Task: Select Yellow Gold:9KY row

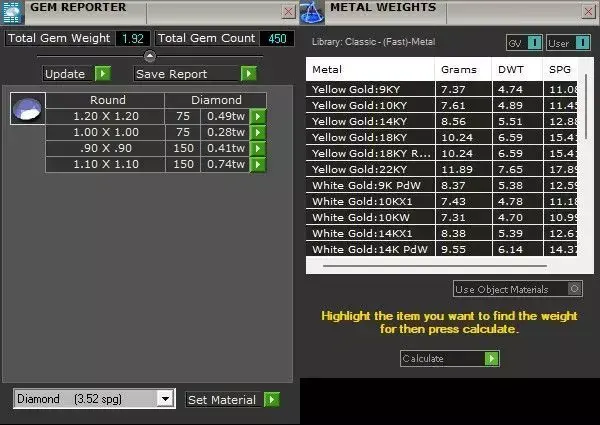Action: click(442, 89)
